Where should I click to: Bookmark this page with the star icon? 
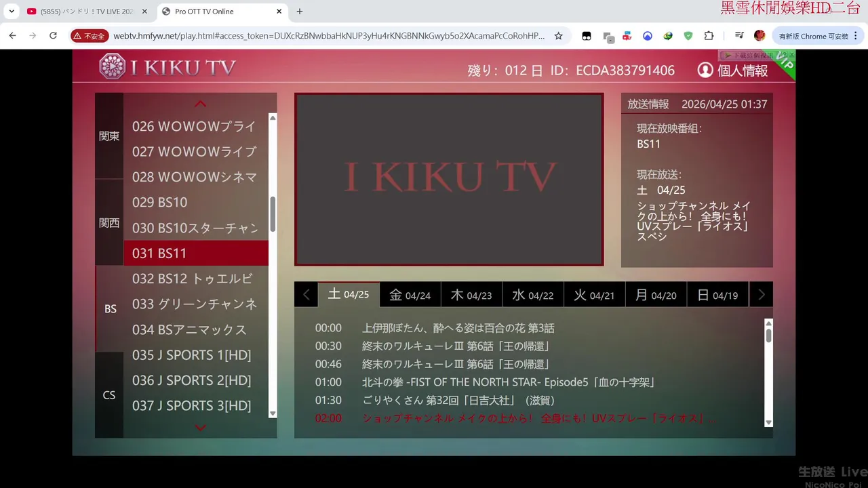(x=559, y=36)
